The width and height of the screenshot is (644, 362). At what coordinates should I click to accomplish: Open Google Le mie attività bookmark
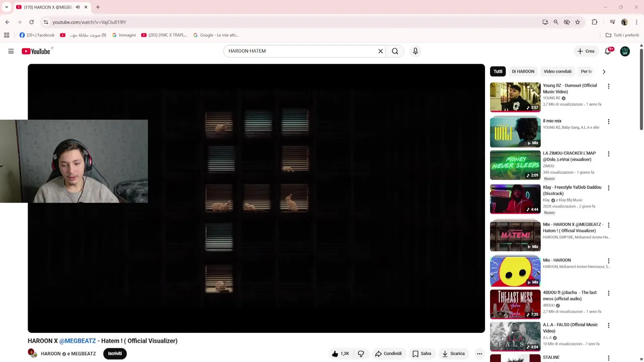tap(216, 35)
